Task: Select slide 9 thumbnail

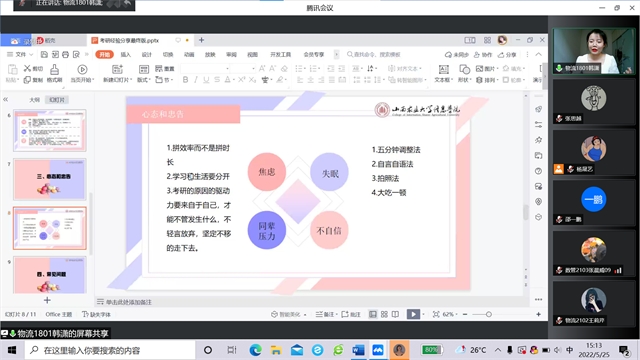Action: tap(50, 275)
